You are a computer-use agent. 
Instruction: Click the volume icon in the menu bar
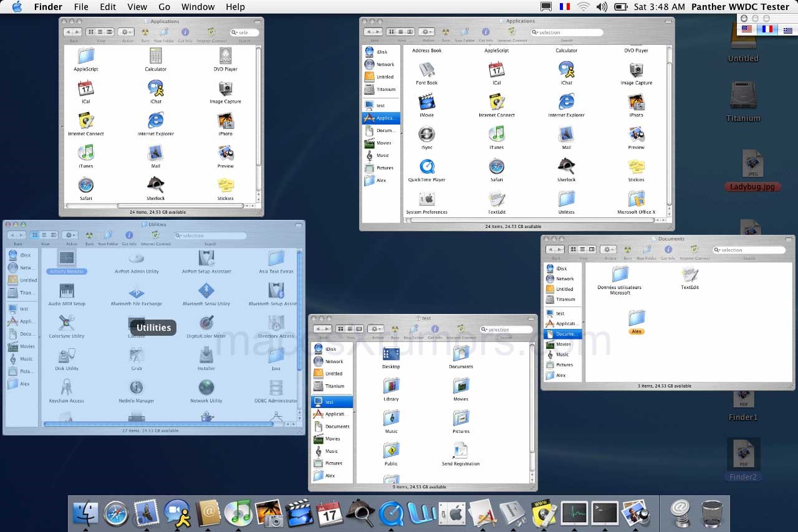tap(601, 7)
